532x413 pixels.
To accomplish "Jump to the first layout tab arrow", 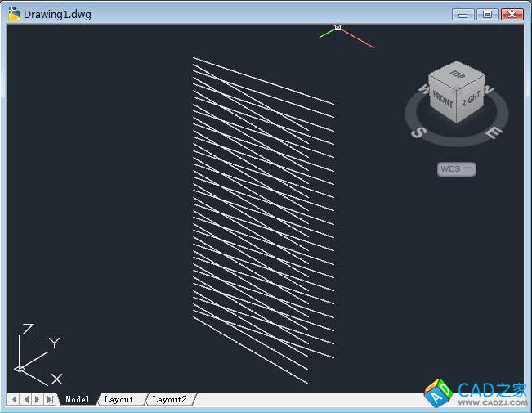I will [14, 399].
